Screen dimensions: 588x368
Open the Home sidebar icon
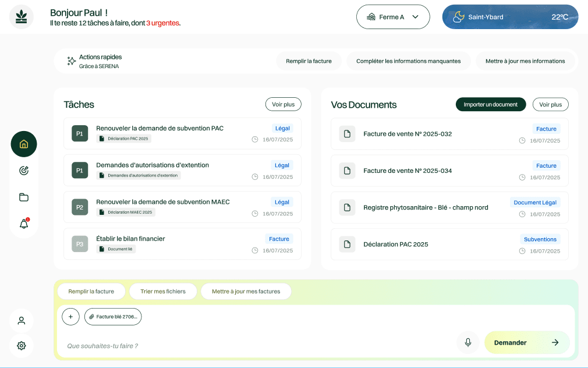pyautogui.click(x=24, y=144)
